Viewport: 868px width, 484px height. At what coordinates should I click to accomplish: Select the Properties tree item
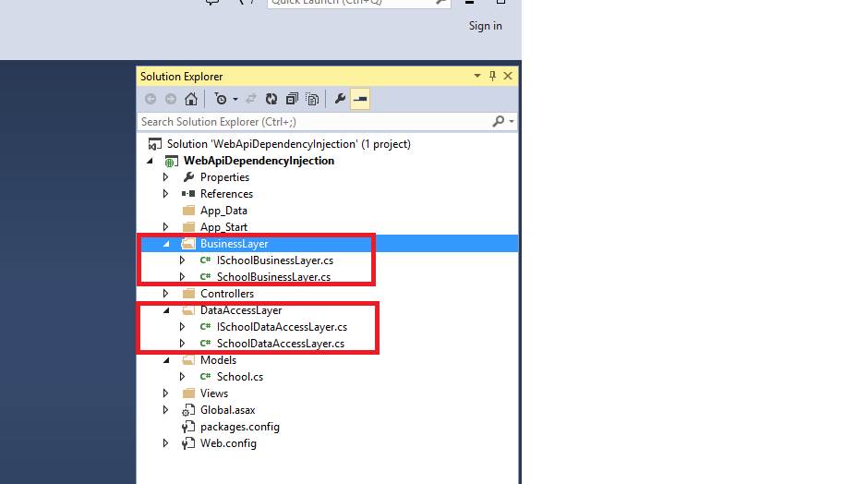[224, 177]
